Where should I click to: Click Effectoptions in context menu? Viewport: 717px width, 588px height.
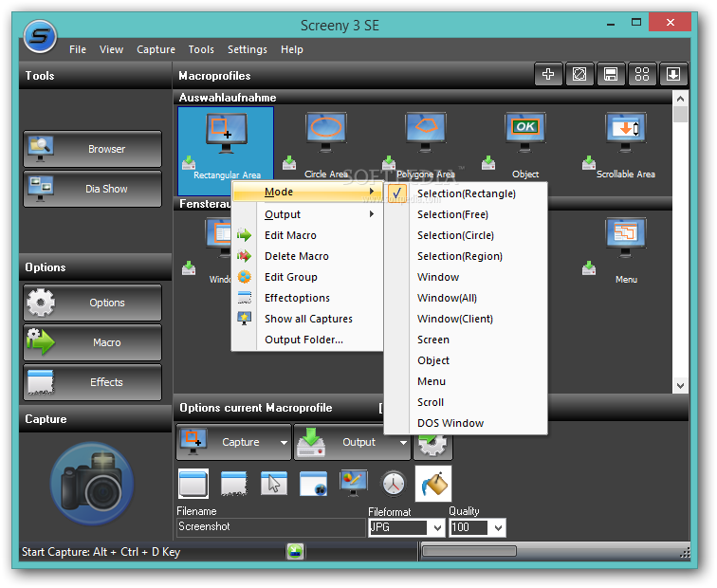tap(307, 298)
